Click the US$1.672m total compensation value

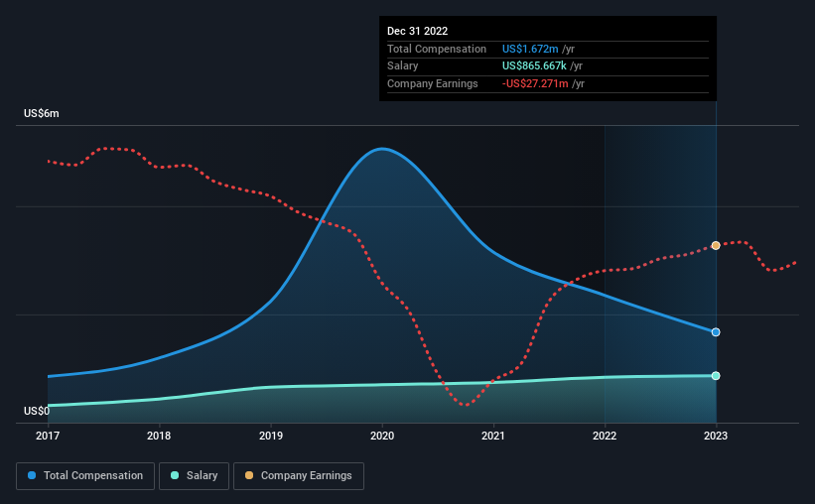(x=530, y=49)
